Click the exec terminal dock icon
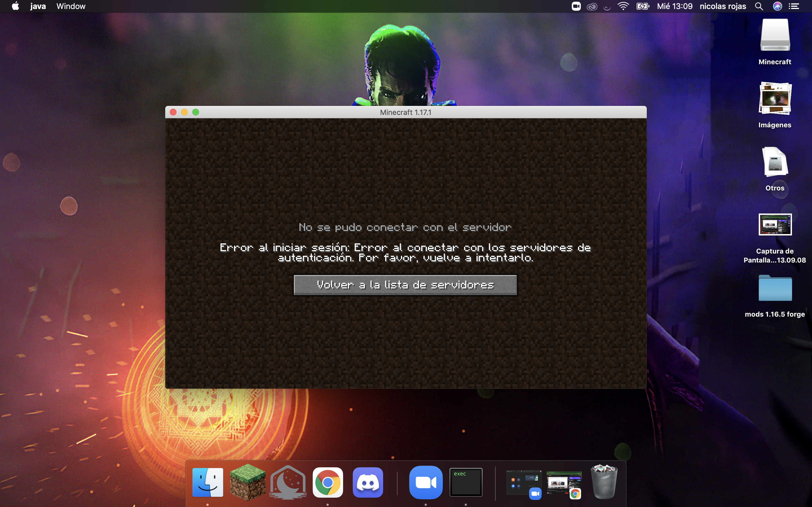Image resolution: width=812 pixels, height=507 pixels. pyautogui.click(x=466, y=482)
